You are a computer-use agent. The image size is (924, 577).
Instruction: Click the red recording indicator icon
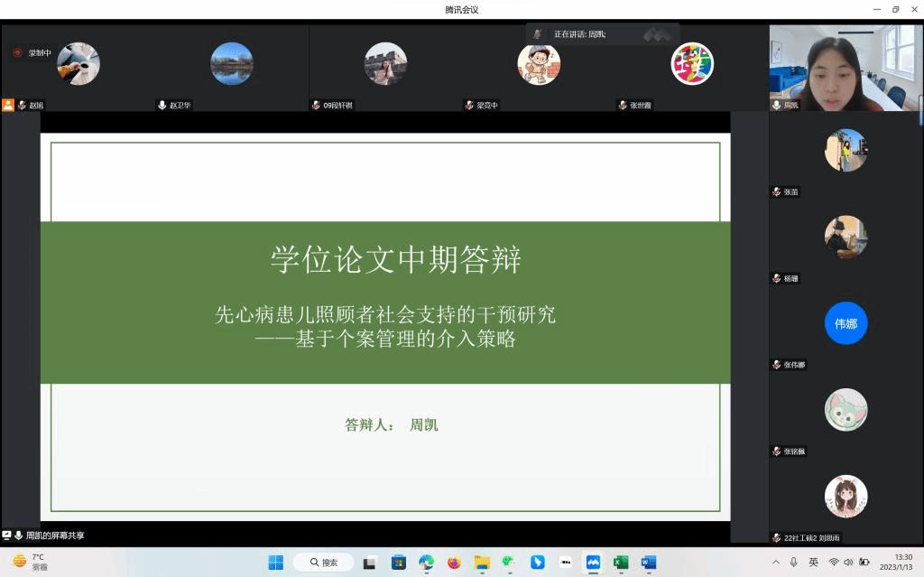click(x=17, y=52)
